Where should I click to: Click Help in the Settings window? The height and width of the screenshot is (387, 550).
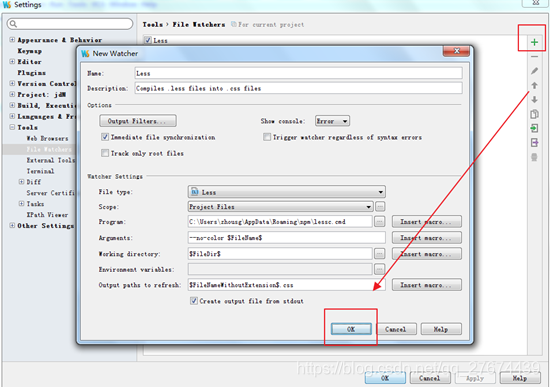tap(519, 378)
